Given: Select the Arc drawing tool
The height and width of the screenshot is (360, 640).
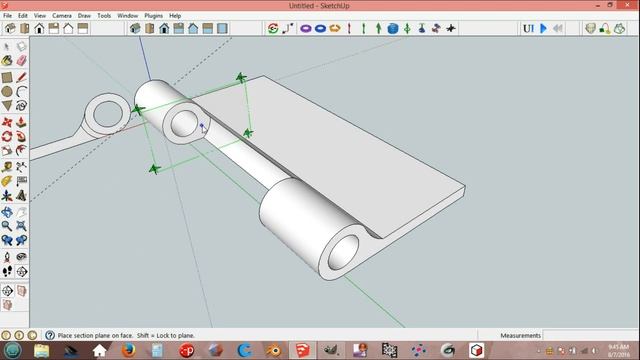Looking at the screenshot, I should tap(21, 91).
